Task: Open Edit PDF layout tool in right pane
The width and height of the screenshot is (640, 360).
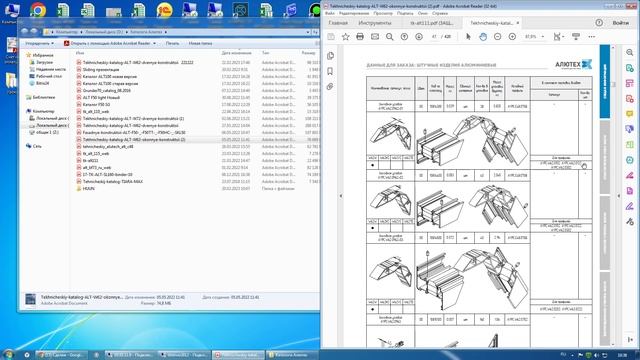Action: click(x=630, y=83)
